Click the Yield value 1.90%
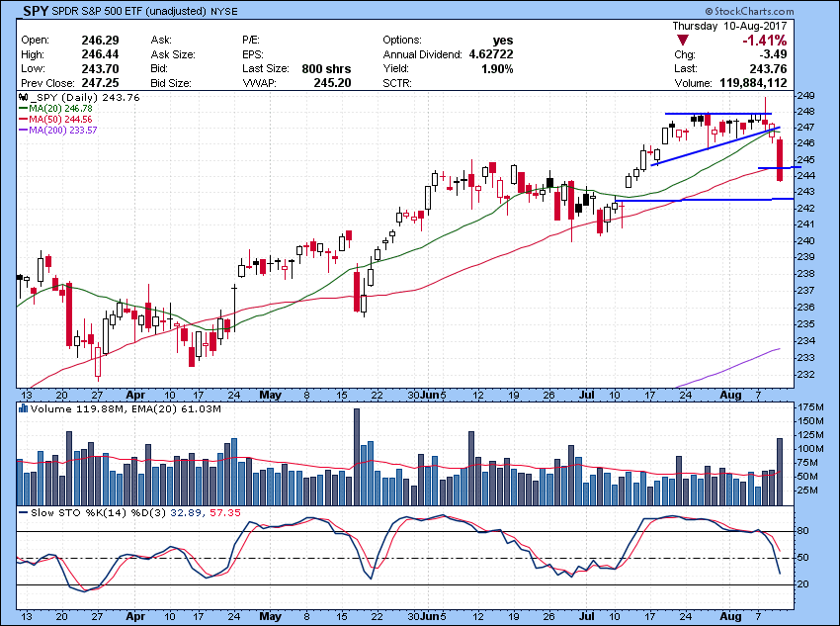 [497, 68]
